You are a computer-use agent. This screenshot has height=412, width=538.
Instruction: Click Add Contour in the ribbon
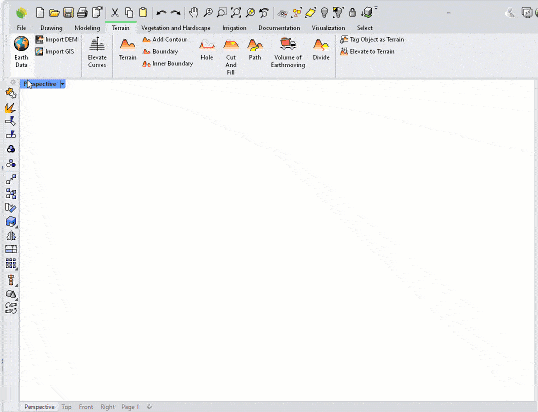pos(165,39)
